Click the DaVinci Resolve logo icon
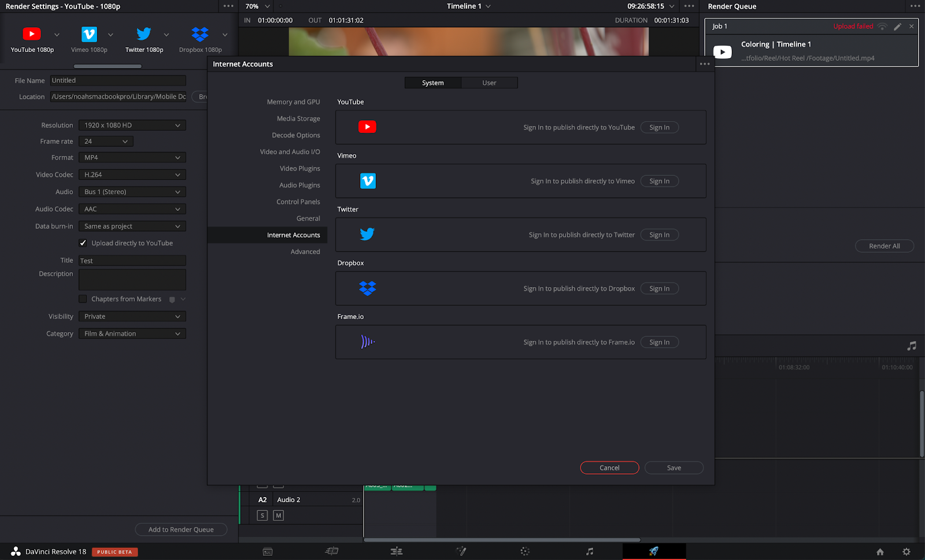 click(16, 551)
